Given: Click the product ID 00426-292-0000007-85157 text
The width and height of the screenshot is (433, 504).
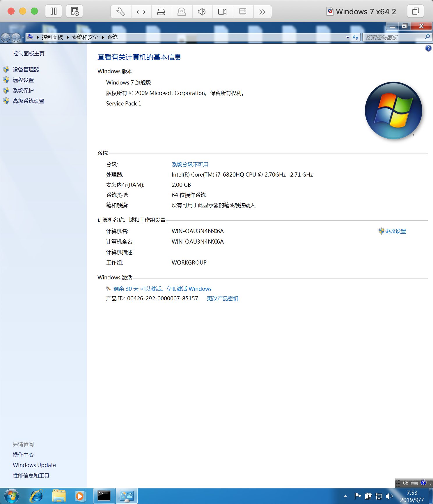Looking at the screenshot, I should [x=163, y=299].
